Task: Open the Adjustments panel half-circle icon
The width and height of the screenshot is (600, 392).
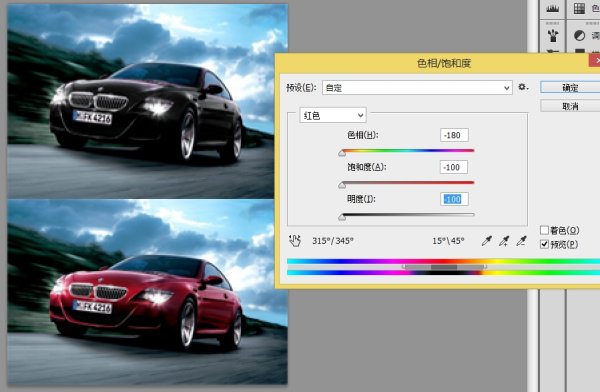Action: click(x=579, y=36)
